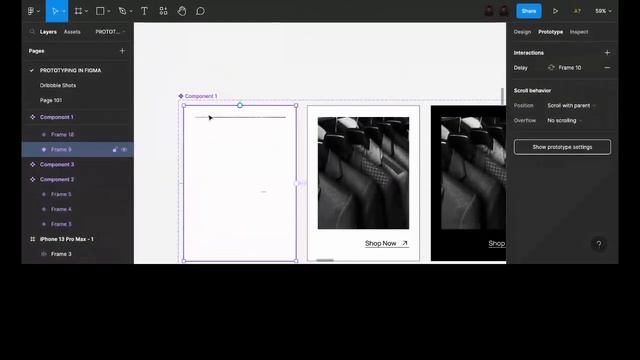Open shape tools dropdown arrow
Screen dimensions: 640x360
point(109,11)
